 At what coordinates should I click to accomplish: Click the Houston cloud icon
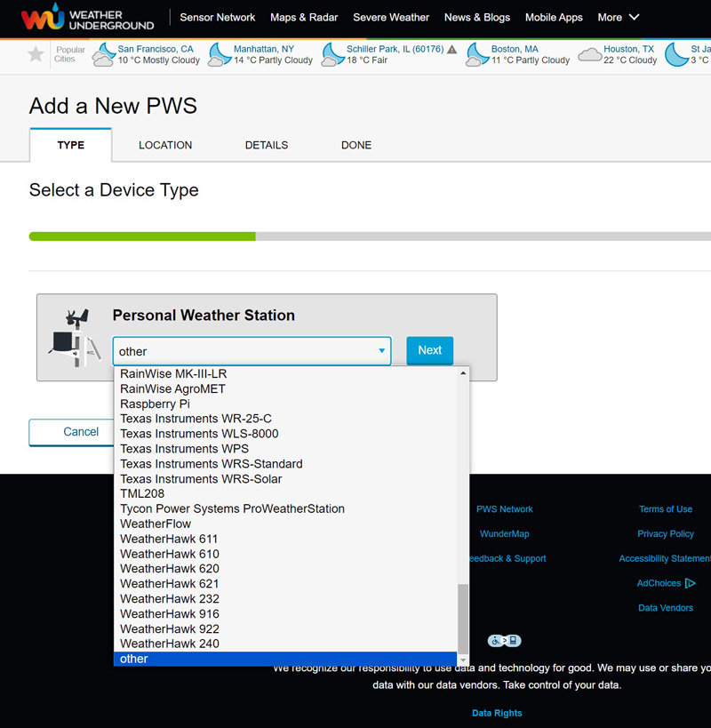[590, 54]
